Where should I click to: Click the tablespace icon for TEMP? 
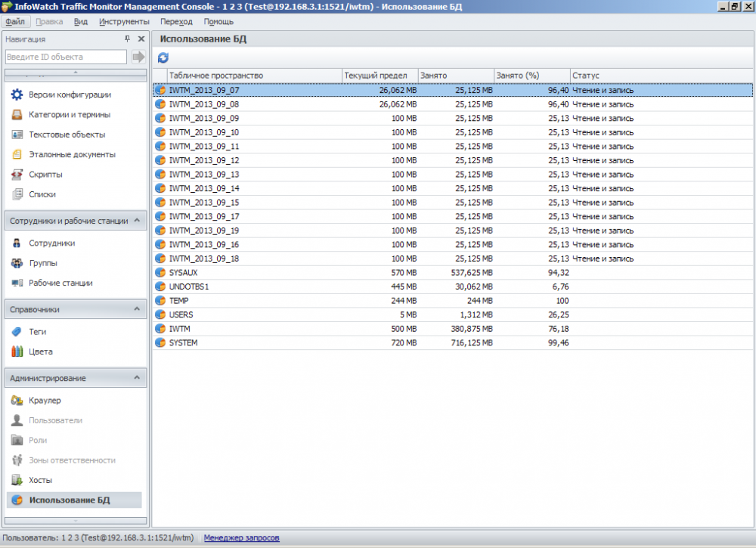coord(160,300)
